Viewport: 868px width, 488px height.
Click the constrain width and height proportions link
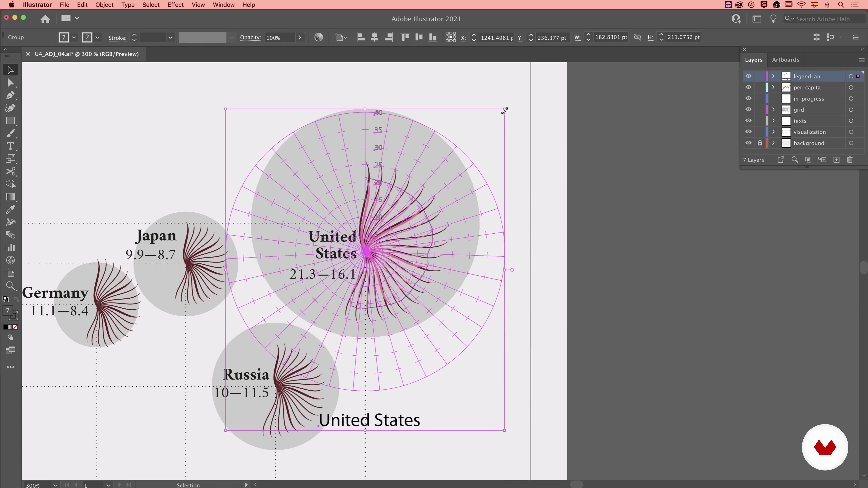pos(637,37)
